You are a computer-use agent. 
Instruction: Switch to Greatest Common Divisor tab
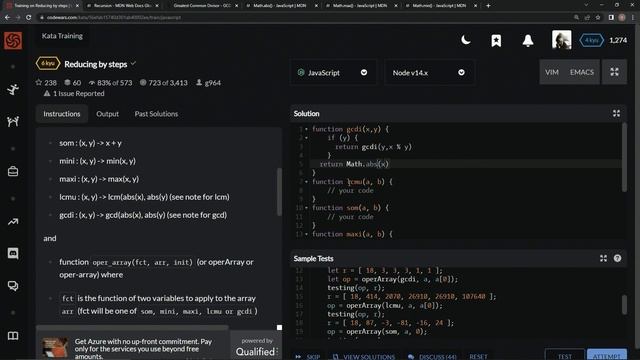tap(202, 6)
